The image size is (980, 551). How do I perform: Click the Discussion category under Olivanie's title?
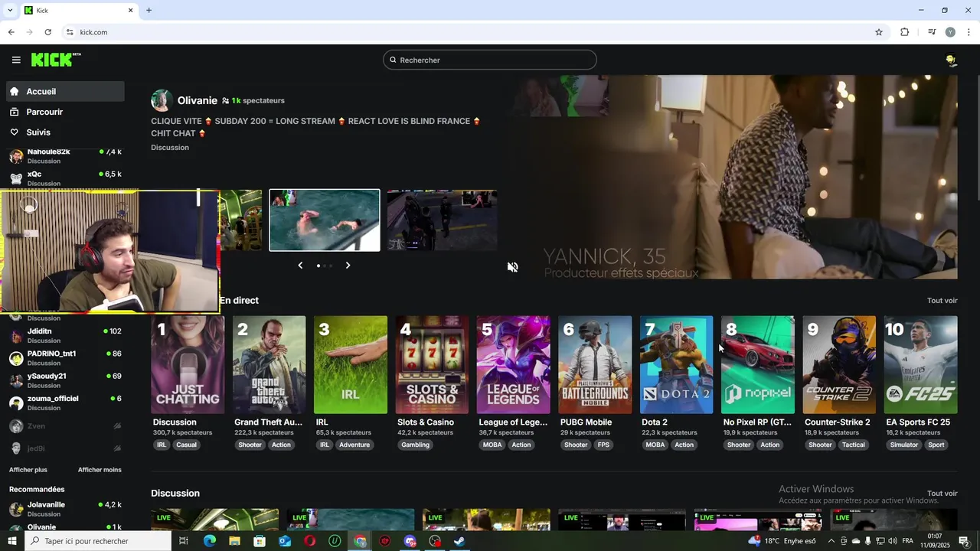(x=170, y=148)
